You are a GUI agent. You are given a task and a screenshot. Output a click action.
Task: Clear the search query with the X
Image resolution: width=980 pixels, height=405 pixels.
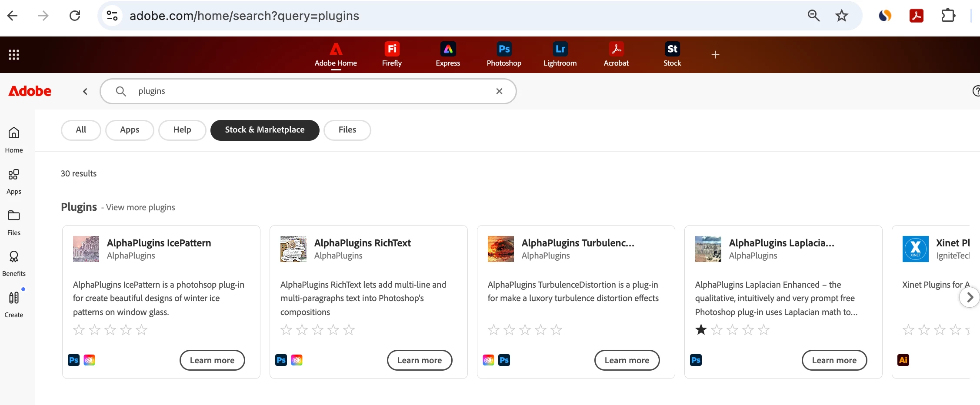click(x=499, y=91)
